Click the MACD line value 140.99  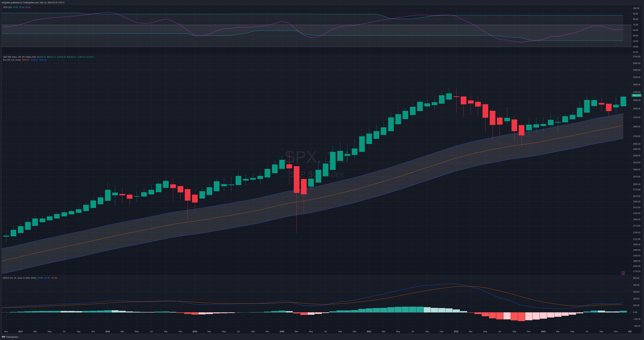47,278
